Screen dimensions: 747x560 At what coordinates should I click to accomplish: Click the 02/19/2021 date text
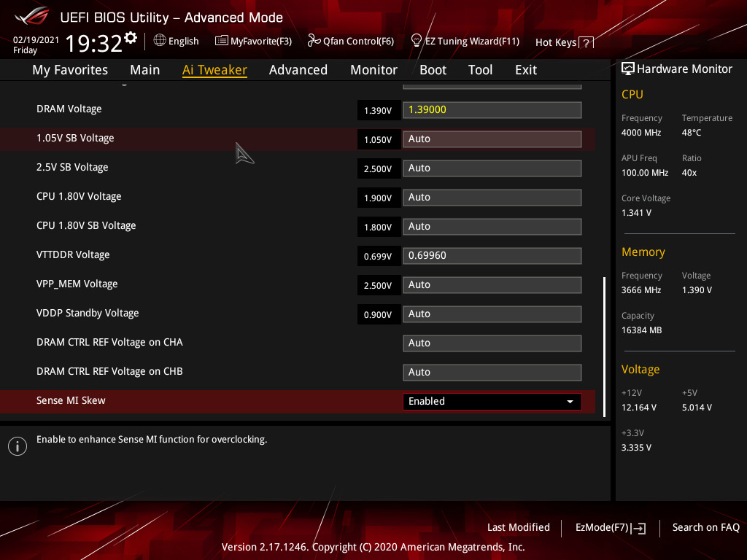(36, 39)
